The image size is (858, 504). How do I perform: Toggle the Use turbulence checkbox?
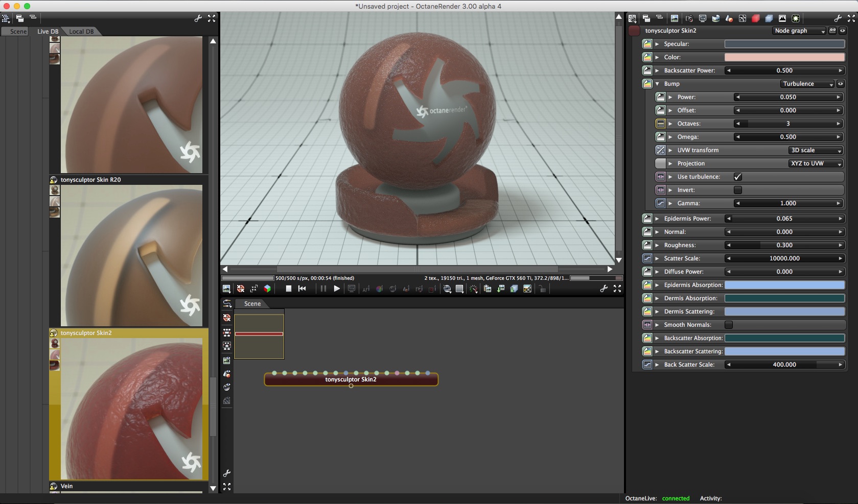click(738, 177)
